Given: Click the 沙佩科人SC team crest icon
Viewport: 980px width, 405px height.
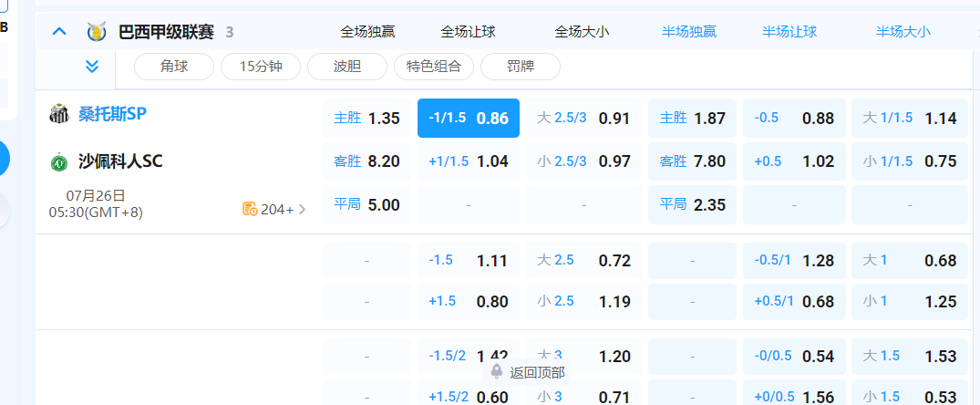Looking at the screenshot, I should [x=58, y=162].
